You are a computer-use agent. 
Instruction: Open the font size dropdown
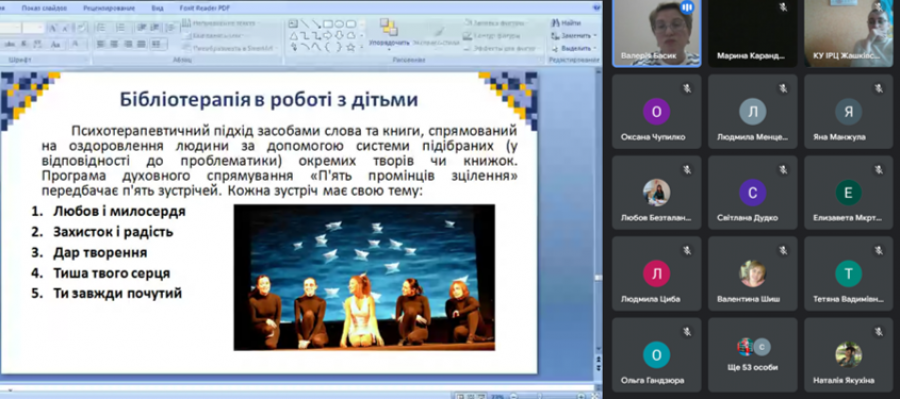tap(40, 28)
